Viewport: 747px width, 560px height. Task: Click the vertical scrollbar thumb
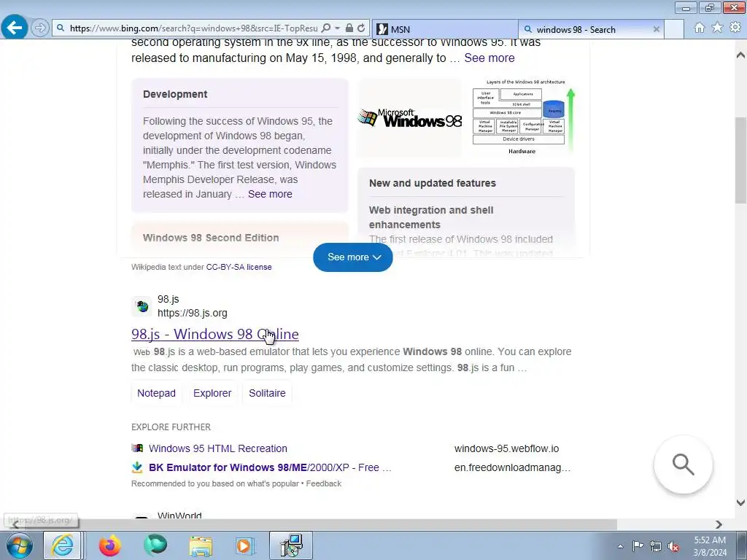(x=740, y=160)
